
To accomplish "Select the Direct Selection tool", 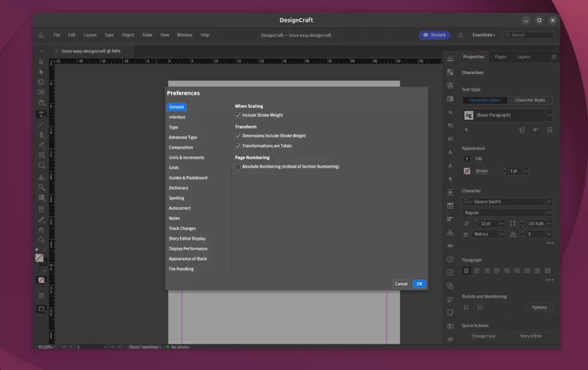I will point(41,72).
